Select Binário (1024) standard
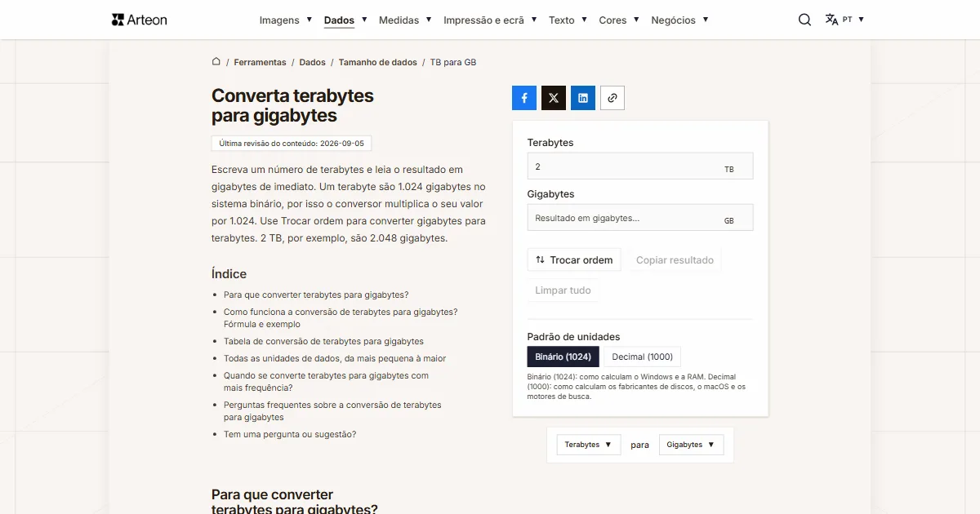 pyautogui.click(x=563, y=357)
